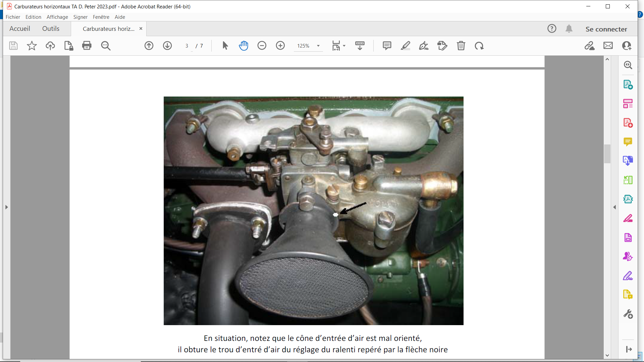The width and height of the screenshot is (644, 362).
Task: Delete with the trash icon
Action: point(461,46)
